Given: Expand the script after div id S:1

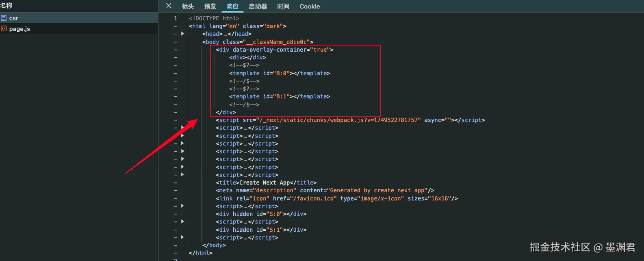Looking at the screenshot, I should [x=182, y=237].
